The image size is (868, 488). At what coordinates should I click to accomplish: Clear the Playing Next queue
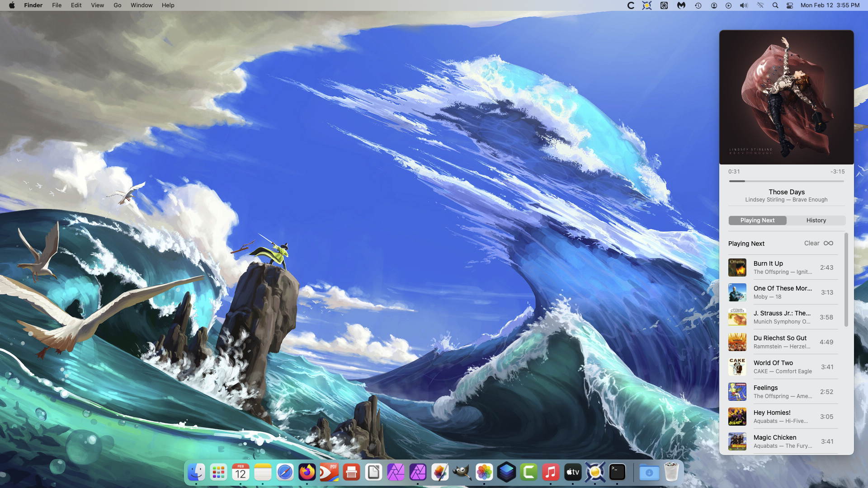[x=811, y=243]
